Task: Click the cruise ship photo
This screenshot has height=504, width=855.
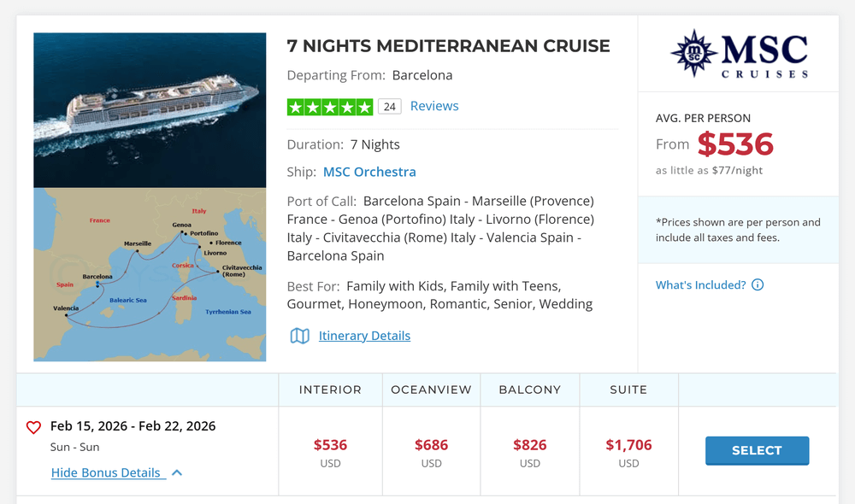Action: click(x=150, y=110)
